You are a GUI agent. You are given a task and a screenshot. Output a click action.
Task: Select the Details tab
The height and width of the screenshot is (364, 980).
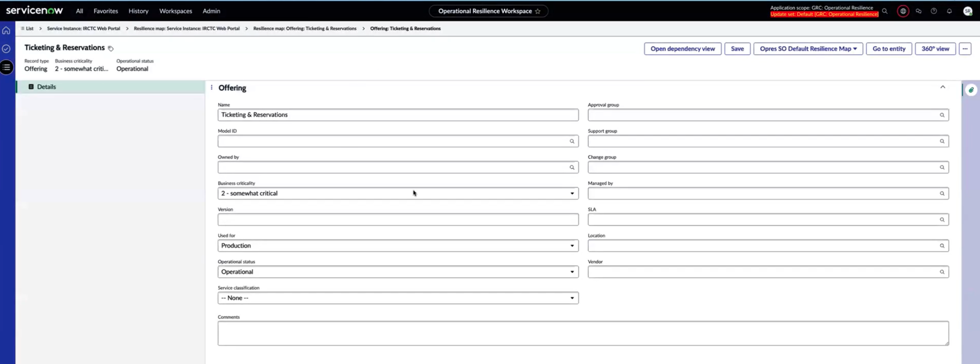point(110,87)
